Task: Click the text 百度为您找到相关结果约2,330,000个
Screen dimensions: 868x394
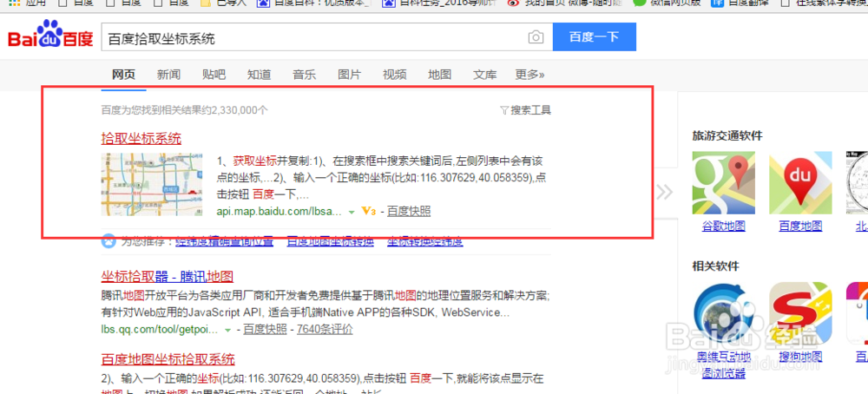Action: click(x=185, y=110)
